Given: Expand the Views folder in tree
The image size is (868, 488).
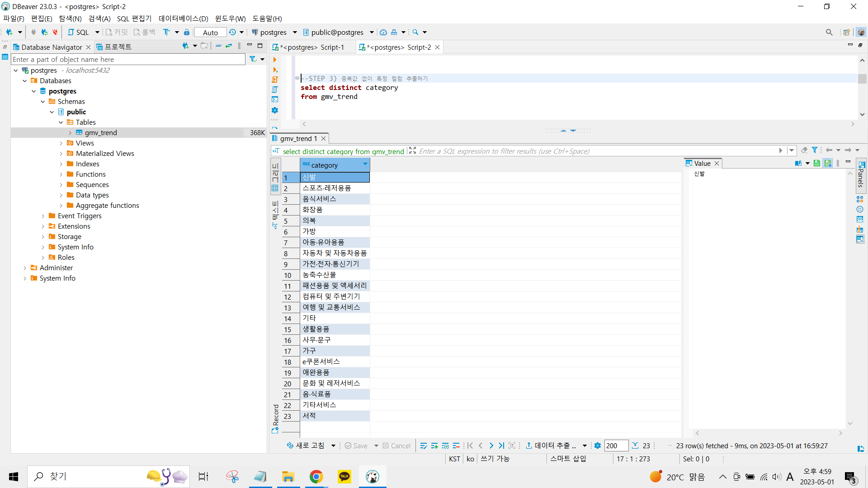Looking at the screenshot, I should [61, 143].
